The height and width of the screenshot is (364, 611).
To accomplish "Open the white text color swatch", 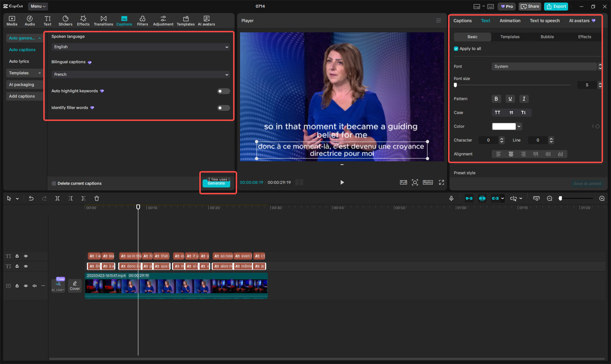I will pos(504,126).
